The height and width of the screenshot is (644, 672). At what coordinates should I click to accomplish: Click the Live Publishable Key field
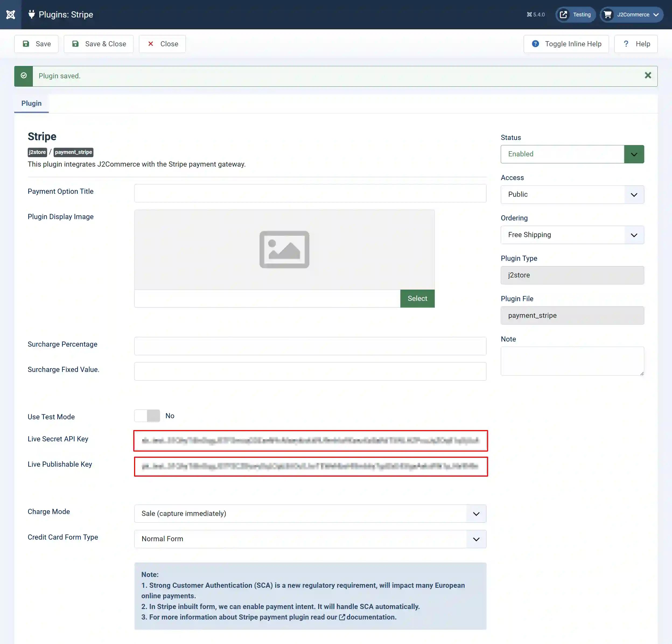click(x=310, y=466)
